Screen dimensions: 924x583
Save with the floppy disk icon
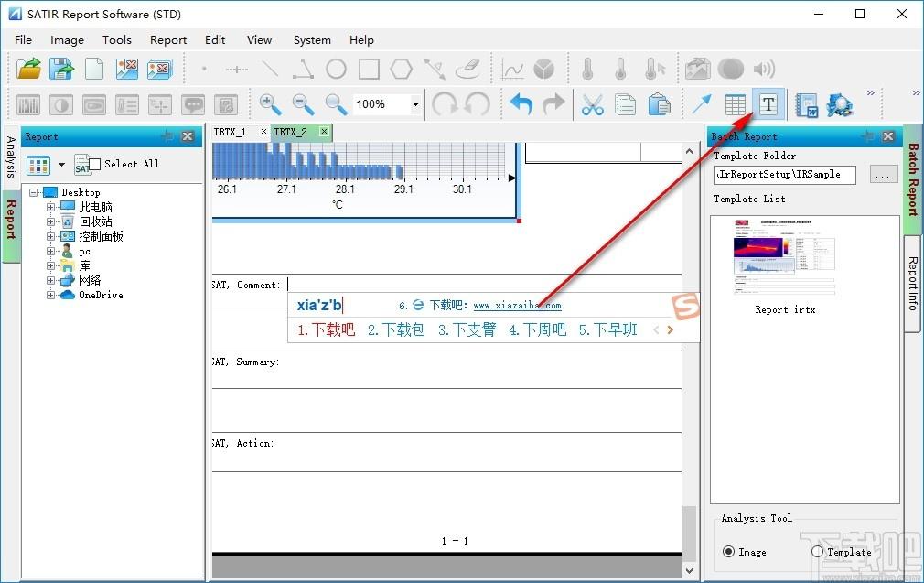[61, 69]
